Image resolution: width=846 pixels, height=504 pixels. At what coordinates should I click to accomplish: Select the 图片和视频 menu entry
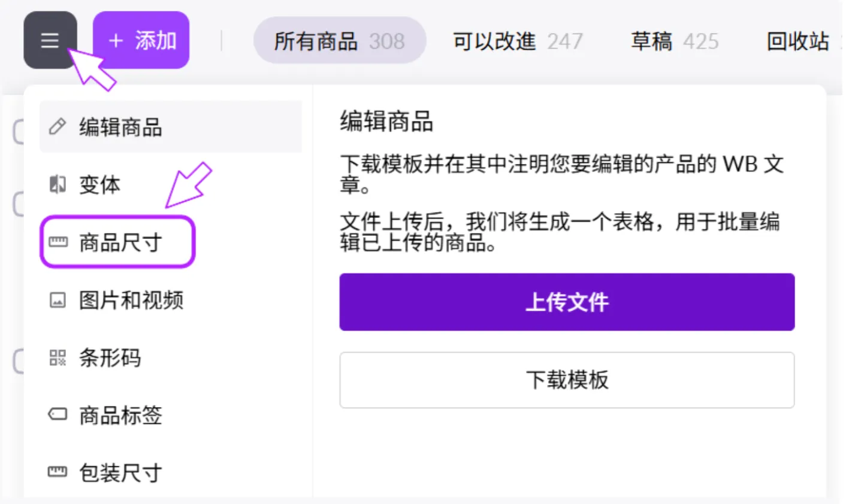click(x=171, y=300)
